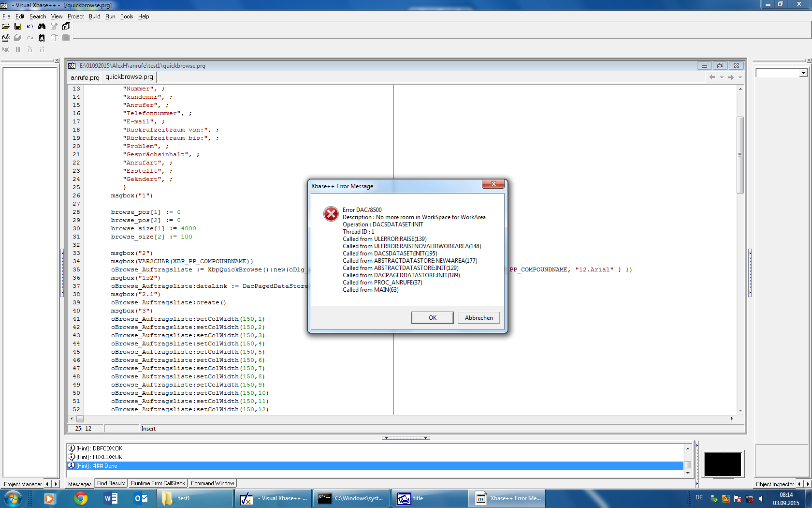This screenshot has width=812, height=508.
Task: Click the blue Undo arrow icon
Action: [30, 26]
